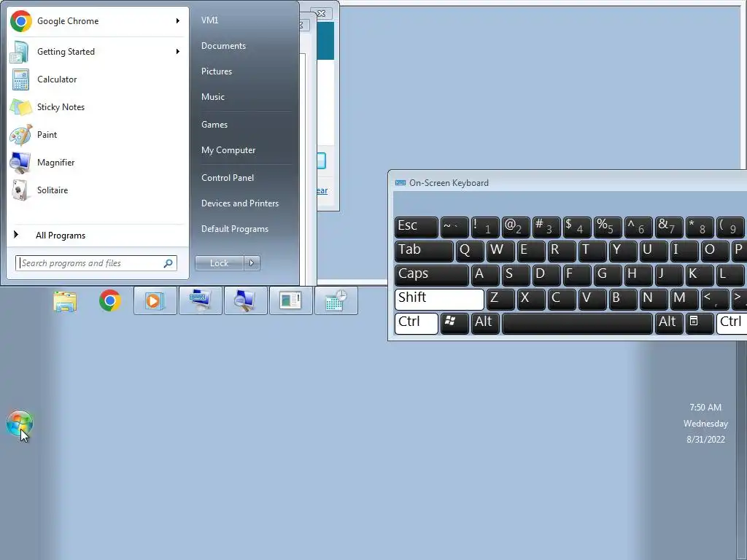Viewport: 747px width, 560px height.
Task: Tap the Windows logo key
Action: pos(454,323)
